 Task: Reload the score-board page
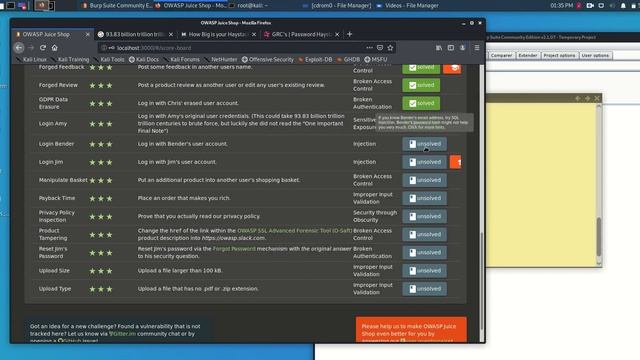(42, 48)
